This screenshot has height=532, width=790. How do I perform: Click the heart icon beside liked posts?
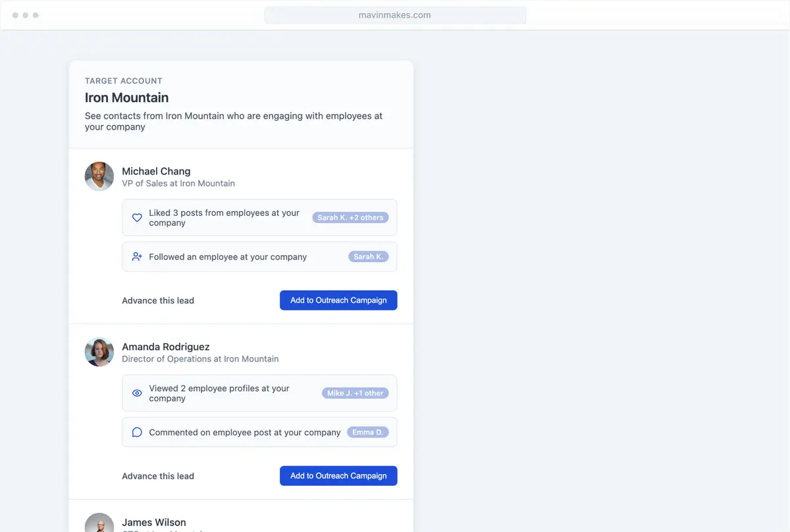[137, 218]
